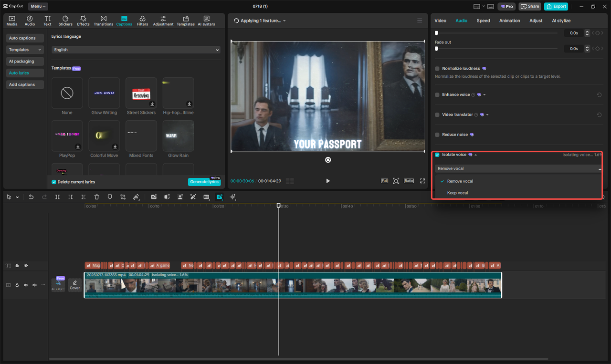Click the magic wand icon in timeline toolbar

click(193, 197)
